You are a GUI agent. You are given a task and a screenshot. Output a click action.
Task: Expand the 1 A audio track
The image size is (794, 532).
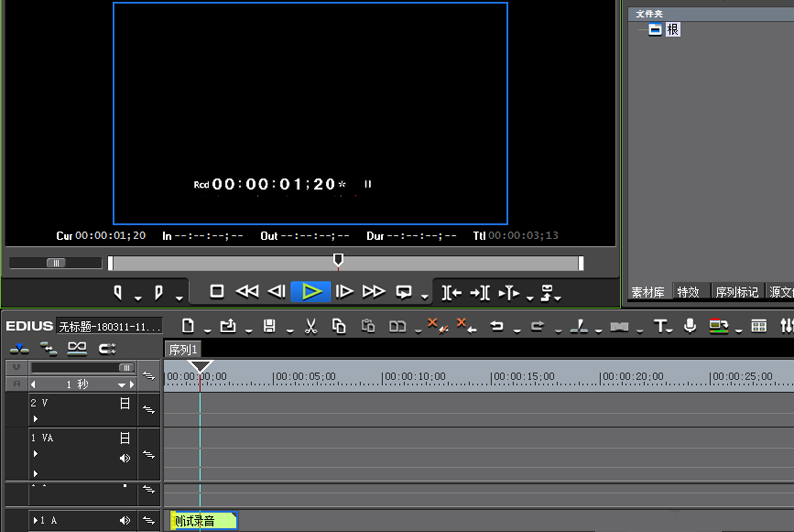tap(36, 520)
